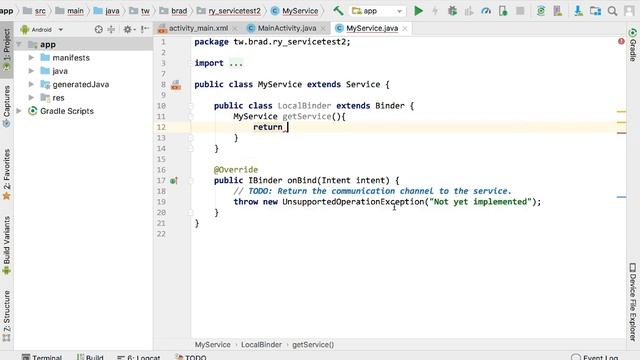The height and width of the screenshot is (360, 640).
Task: Open the TODO tool window
Action: pos(191,357)
